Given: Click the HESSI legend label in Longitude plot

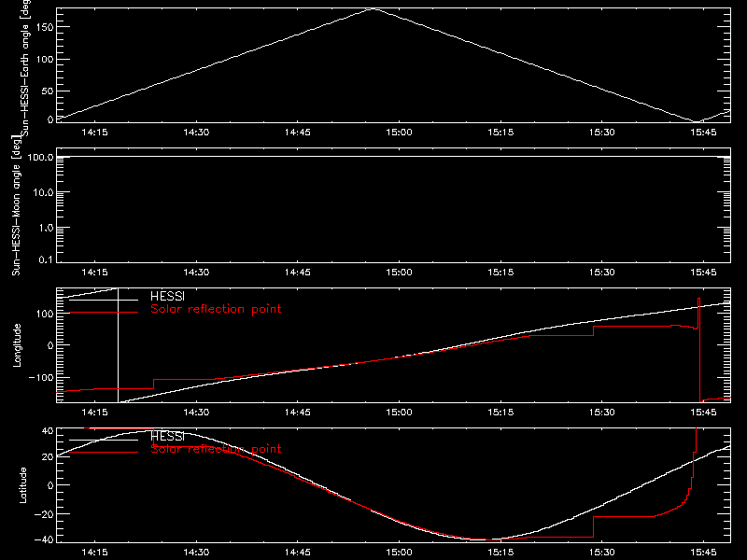Looking at the screenshot, I should pos(167,297).
